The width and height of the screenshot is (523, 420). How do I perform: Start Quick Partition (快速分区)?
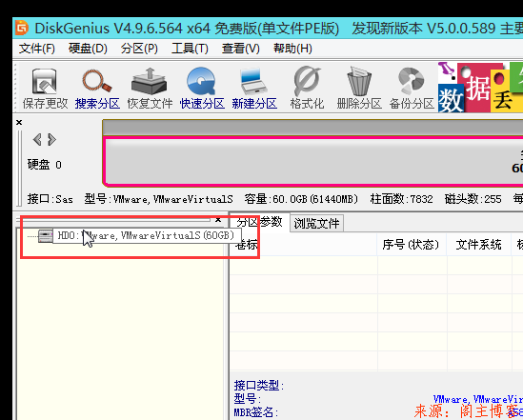pos(202,89)
